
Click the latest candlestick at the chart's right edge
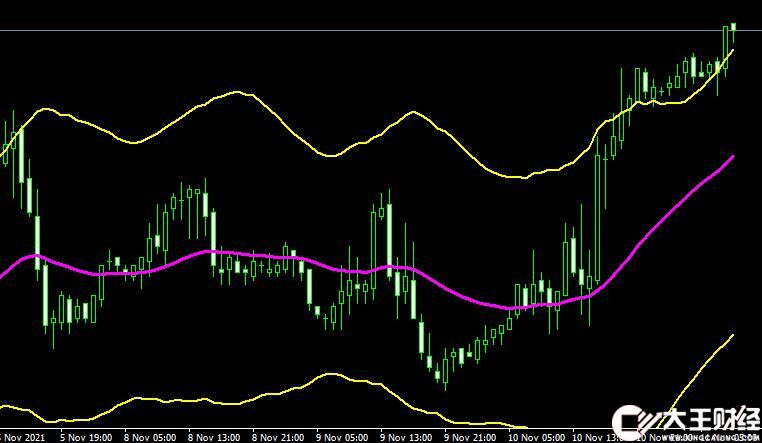(733, 28)
